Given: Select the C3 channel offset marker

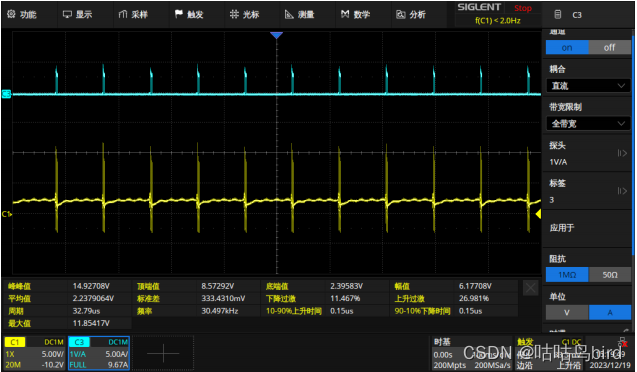Looking at the screenshot, I should pos(6,94).
